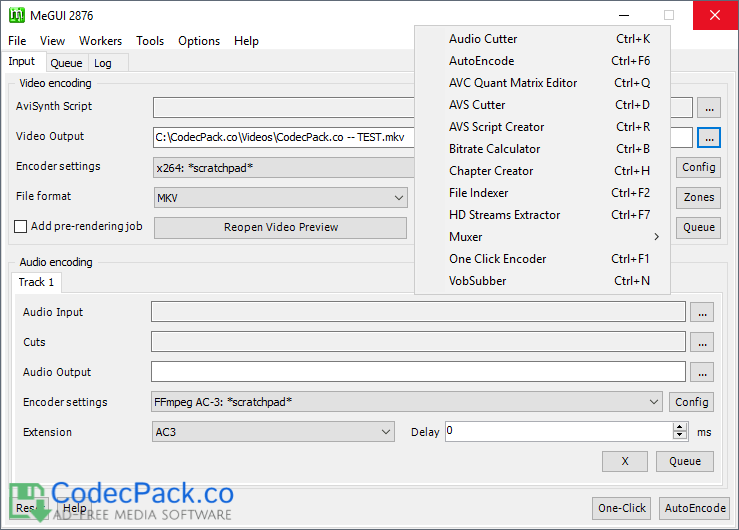Open the View menu
The image size is (739, 530).
(x=52, y=41)
